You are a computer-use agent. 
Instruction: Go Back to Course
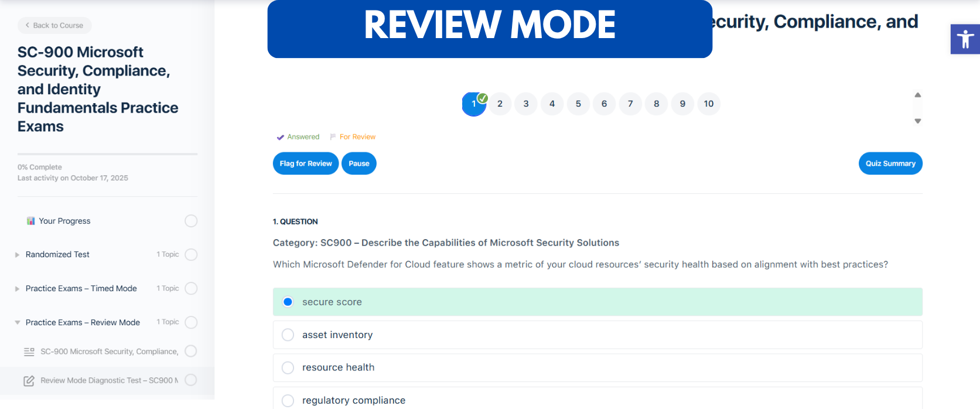click(54, 25)
